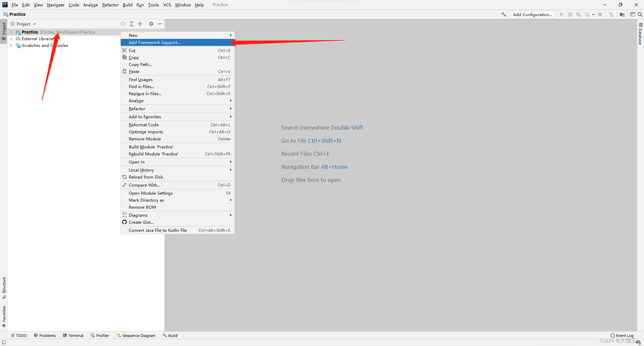Click Add Configuration... button
The width and height of the screenshot is (644, 346).
(x=533, y=14)
